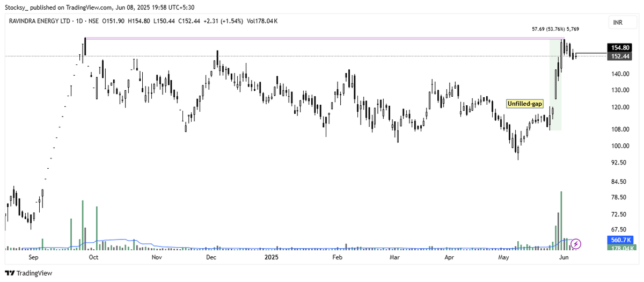Viewport: 644px width, 282px height.
Task: Click 92.50 on the price axis
Action: pos(618,163)
